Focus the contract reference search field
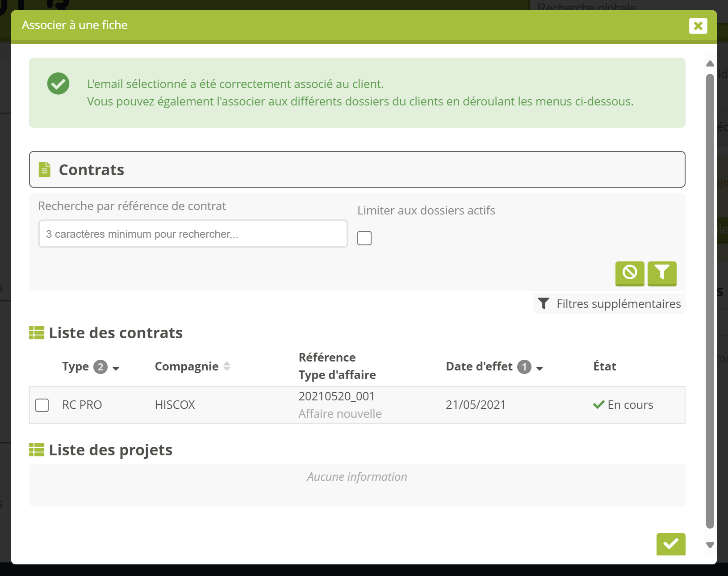 (193, 234)
